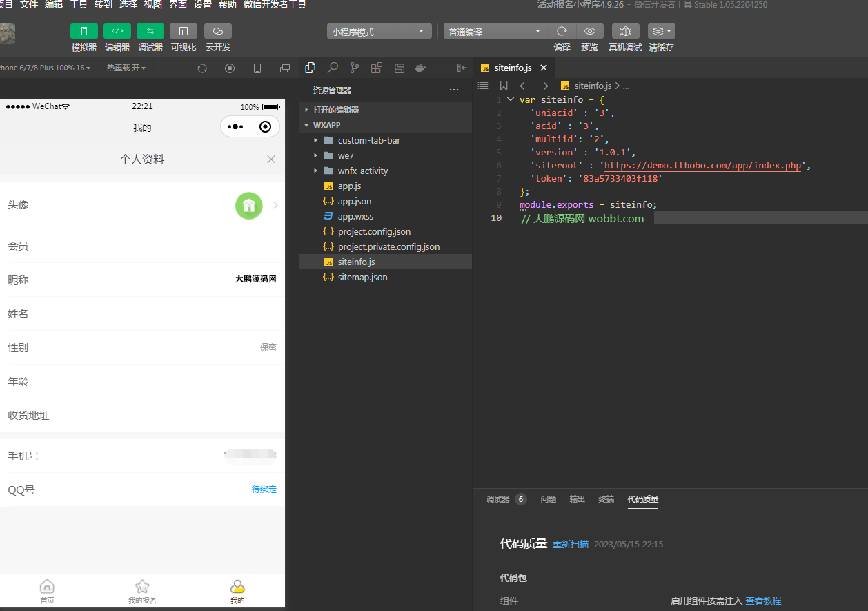Click the 预览 preview eye icon
Screen dimensions: 868x611
pos(590,31)
